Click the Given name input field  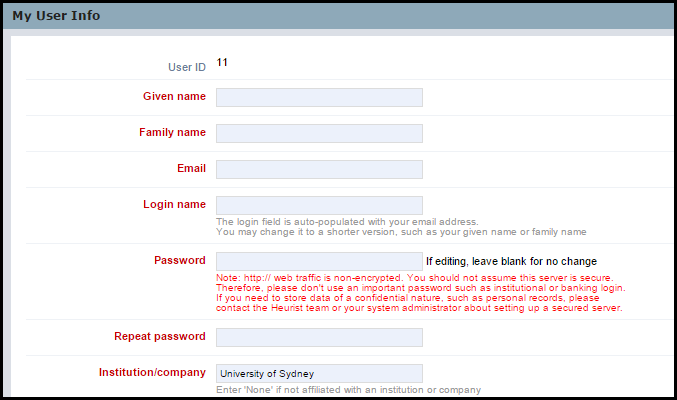coord(319,98)
